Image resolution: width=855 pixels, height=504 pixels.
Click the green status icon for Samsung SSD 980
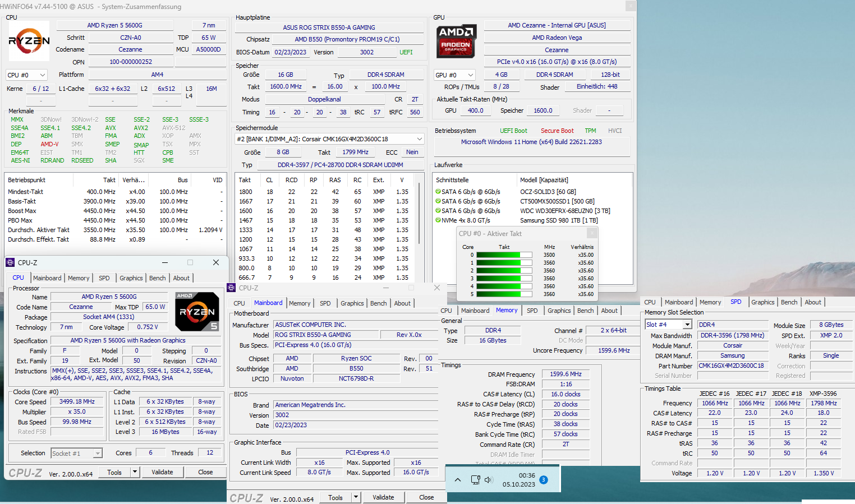[438, 220]
